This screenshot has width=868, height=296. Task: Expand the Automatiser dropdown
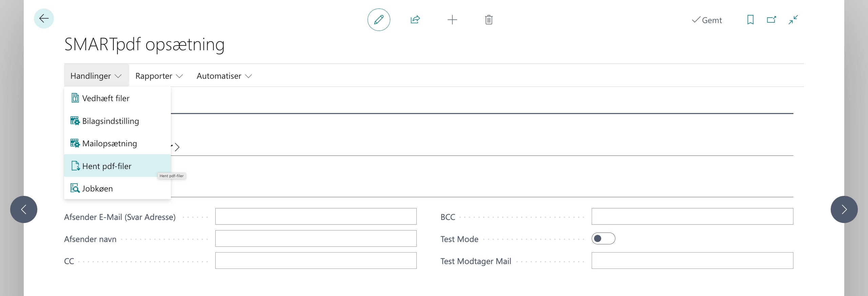(x=224, y=76)
